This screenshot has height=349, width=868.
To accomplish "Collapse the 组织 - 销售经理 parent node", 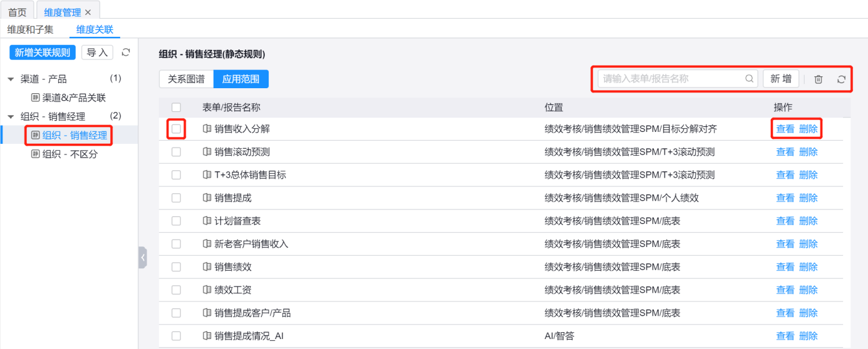I will [11, 117].
